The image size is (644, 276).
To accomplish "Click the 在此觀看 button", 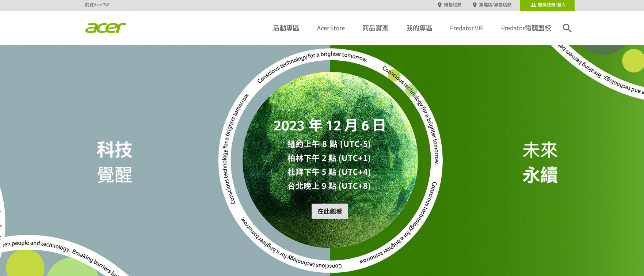I will click(x=329, y=211).
